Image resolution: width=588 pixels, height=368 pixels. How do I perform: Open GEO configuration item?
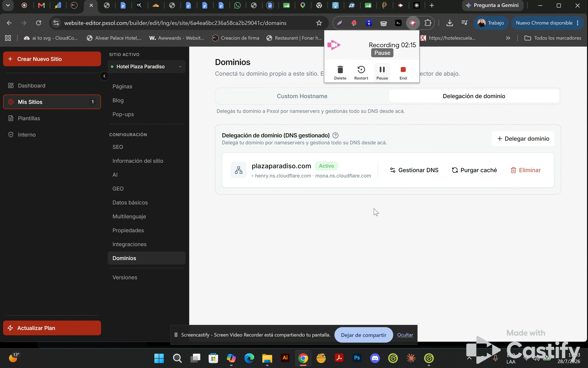(x=147, y=189)
